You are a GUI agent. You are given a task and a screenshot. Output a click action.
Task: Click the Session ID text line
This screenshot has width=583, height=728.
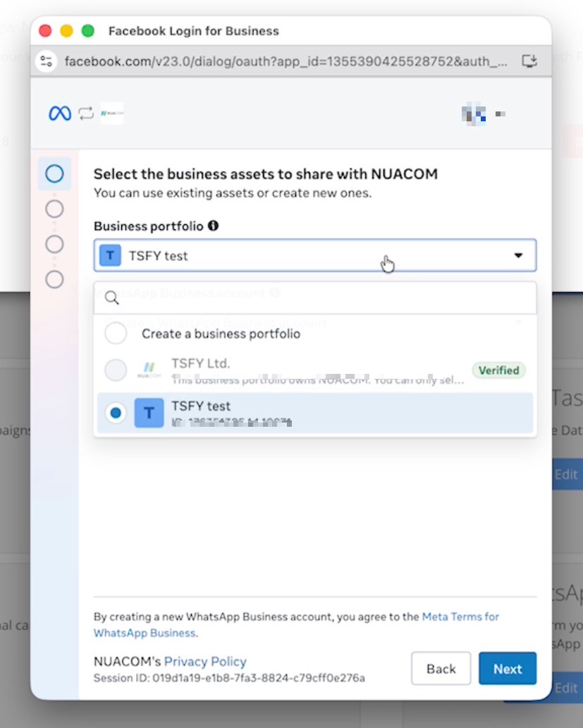[x=229, y=678]
